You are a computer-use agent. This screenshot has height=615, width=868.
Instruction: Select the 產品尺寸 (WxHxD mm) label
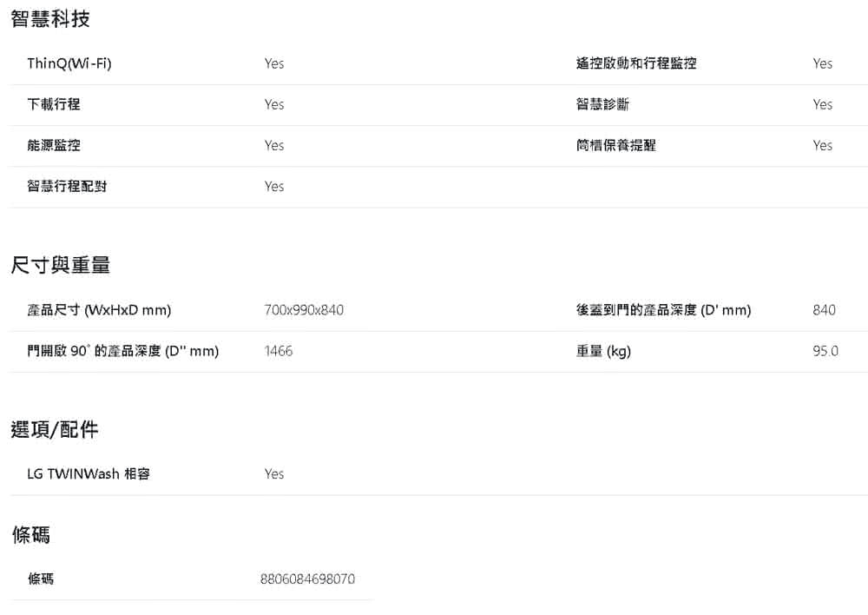pyautogui.click(x=99, y=310)
